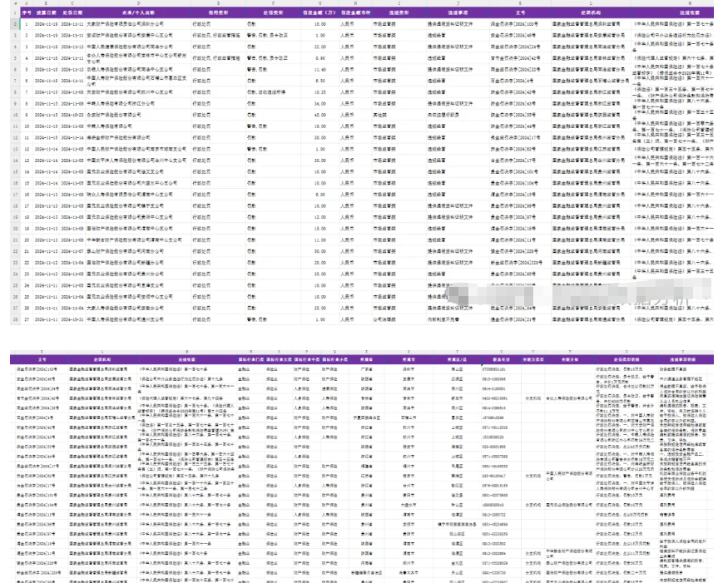Select the amount cell 48.00
728x583 pixels.
[319, 115]
